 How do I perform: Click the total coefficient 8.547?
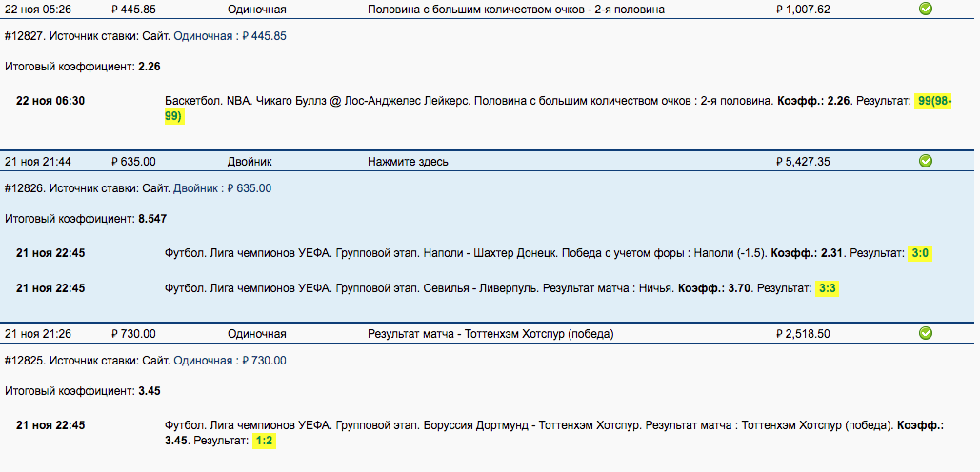(x=152, y=219)
